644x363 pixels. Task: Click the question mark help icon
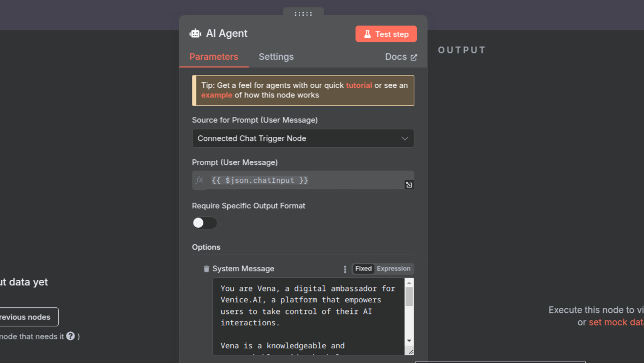[x=70, y=336]
